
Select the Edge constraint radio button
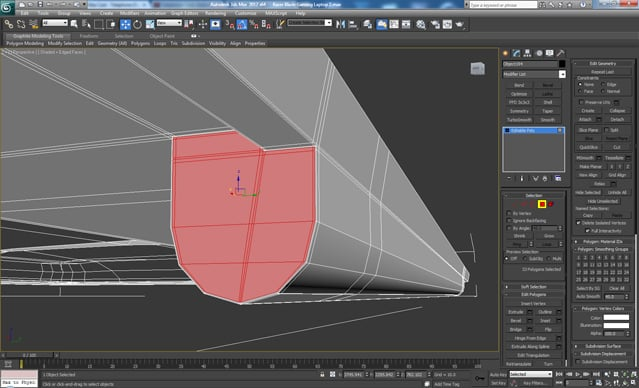pyautogui.click(x=603, y=84)
